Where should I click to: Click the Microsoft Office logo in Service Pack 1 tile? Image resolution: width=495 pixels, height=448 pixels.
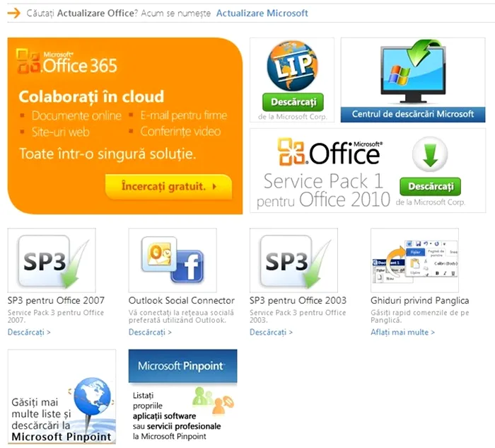[330, 153]
